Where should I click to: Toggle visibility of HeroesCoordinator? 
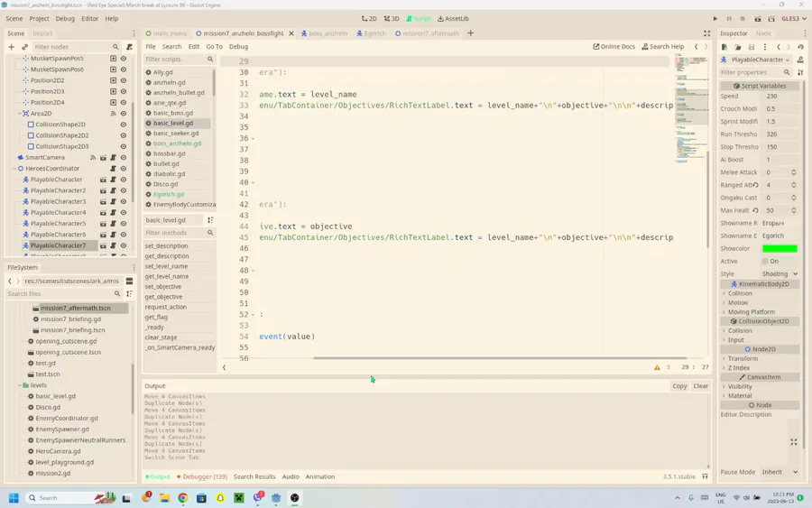[x=124, y=169]
